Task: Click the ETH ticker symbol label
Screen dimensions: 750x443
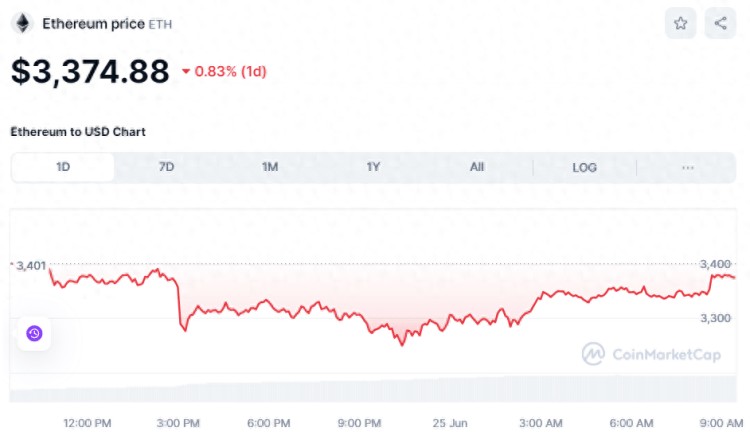Action: point(160,24)
